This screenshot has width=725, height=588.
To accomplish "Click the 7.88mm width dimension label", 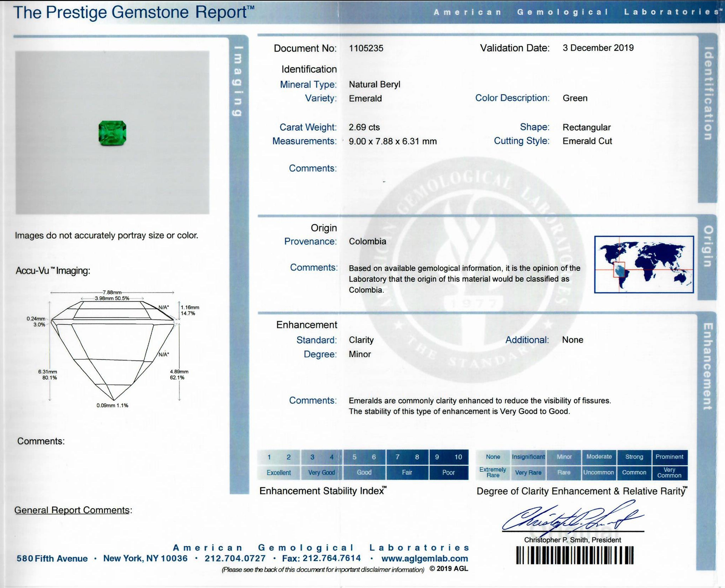I will click(112, 292).
